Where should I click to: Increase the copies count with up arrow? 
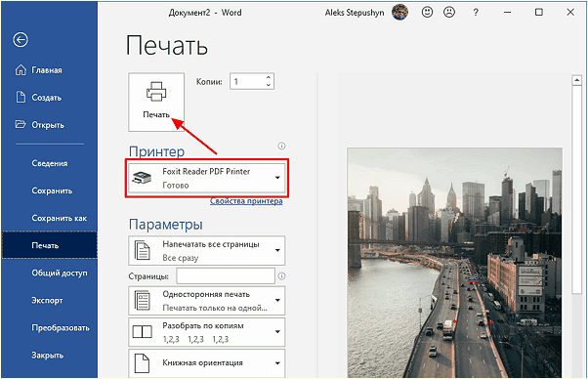pyautogui.click(x=269, y=77)
